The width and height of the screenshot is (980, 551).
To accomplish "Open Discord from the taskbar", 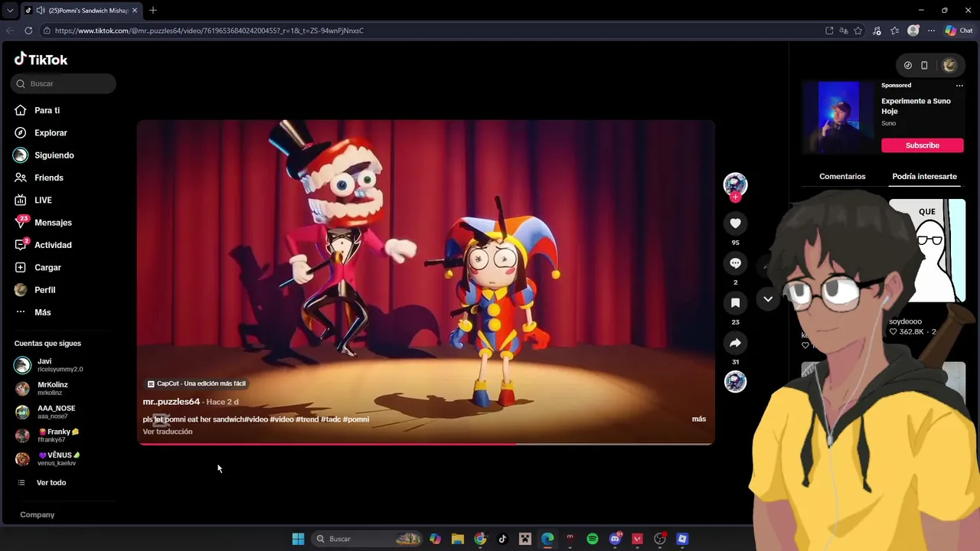I will click(x=615, y=539).
